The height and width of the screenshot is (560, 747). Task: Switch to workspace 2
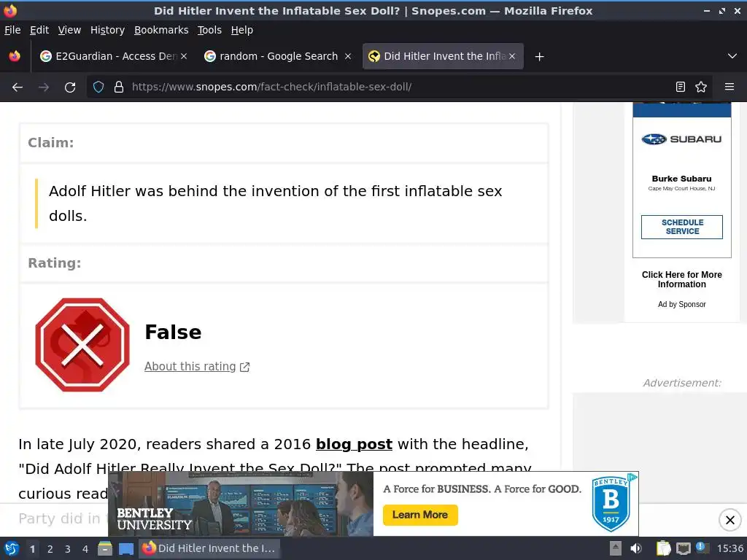coord(50,549)
